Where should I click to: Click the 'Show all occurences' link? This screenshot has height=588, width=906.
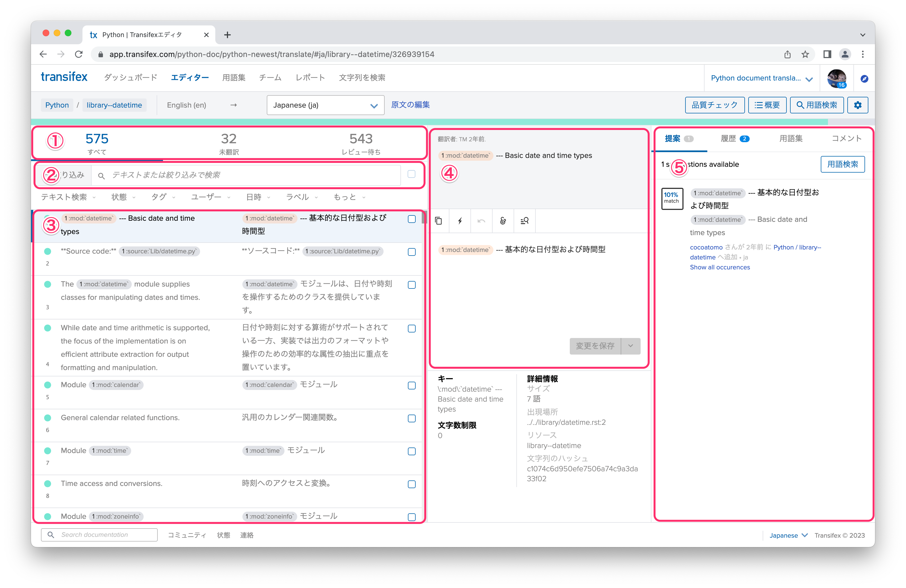(x=719, y=267)
